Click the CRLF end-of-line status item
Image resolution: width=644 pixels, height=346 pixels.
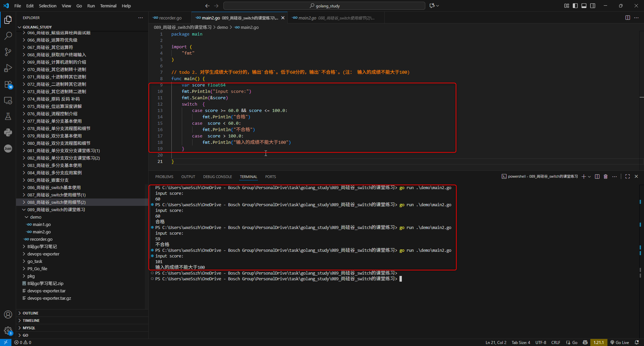(556, 342)
